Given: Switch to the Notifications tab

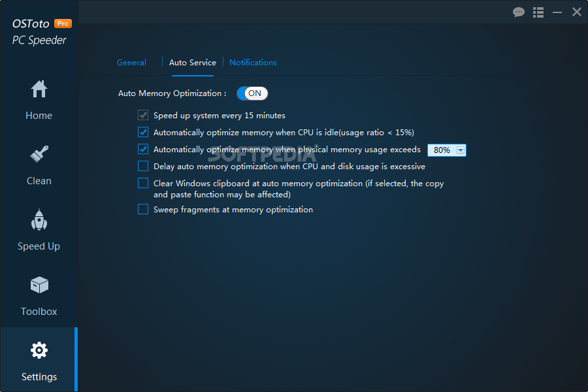Looking at the screenshot, I should pos(253,63).
